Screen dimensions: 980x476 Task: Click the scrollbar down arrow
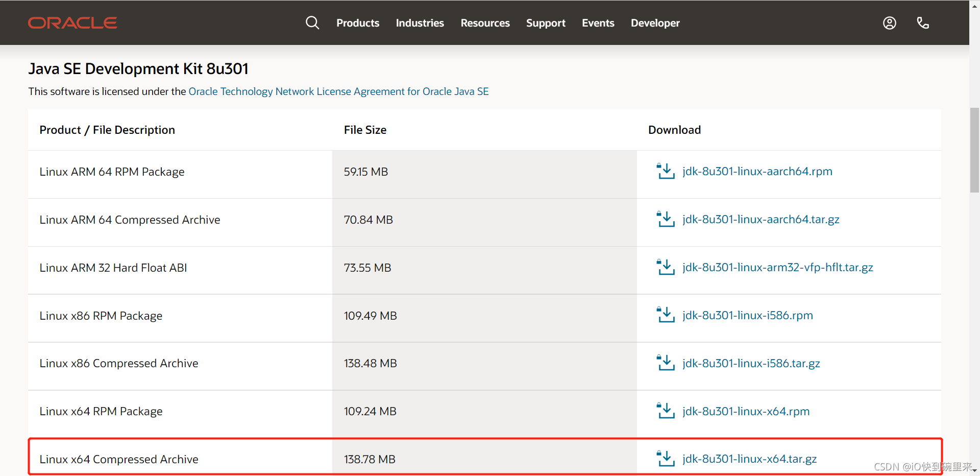974,470
